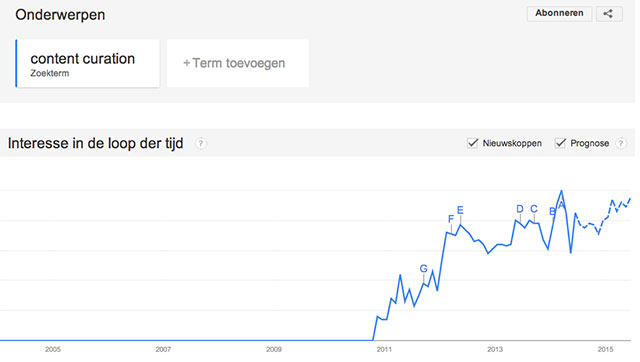Select news headline marker G
Viewport: 640px width, 362px height.
click(x=424, y=269)
